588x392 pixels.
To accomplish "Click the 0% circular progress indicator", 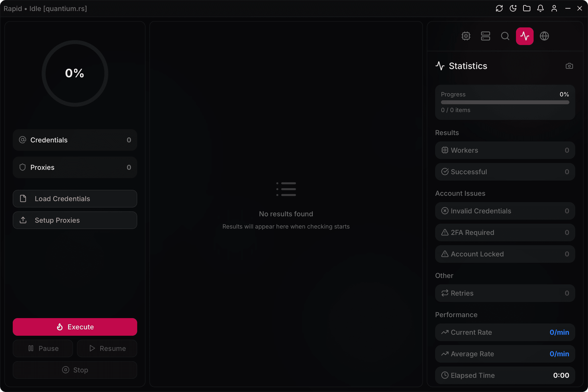I will 75,73.
